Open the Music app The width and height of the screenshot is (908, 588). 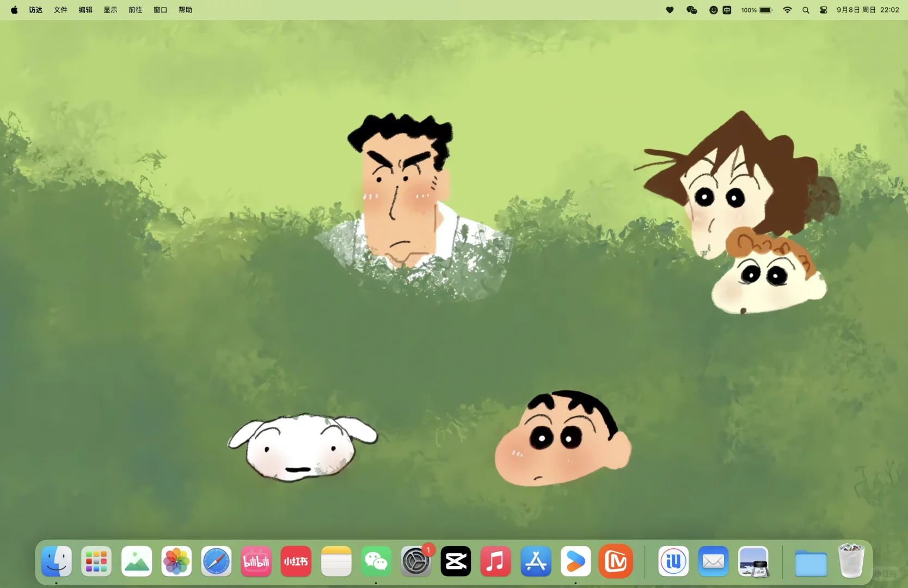coord(496,561)
